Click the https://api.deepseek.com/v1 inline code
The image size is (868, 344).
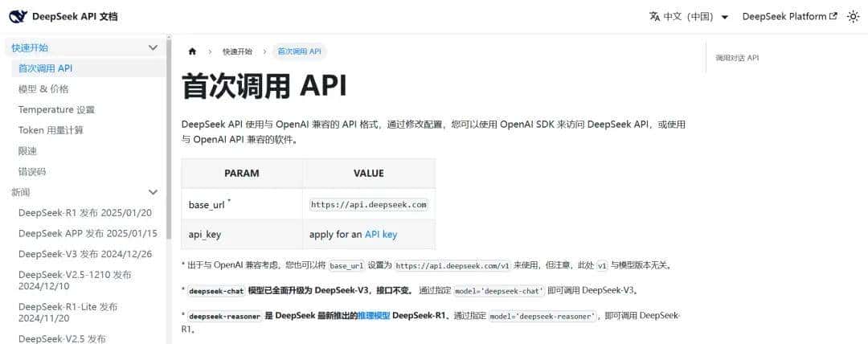click(452, 265)
